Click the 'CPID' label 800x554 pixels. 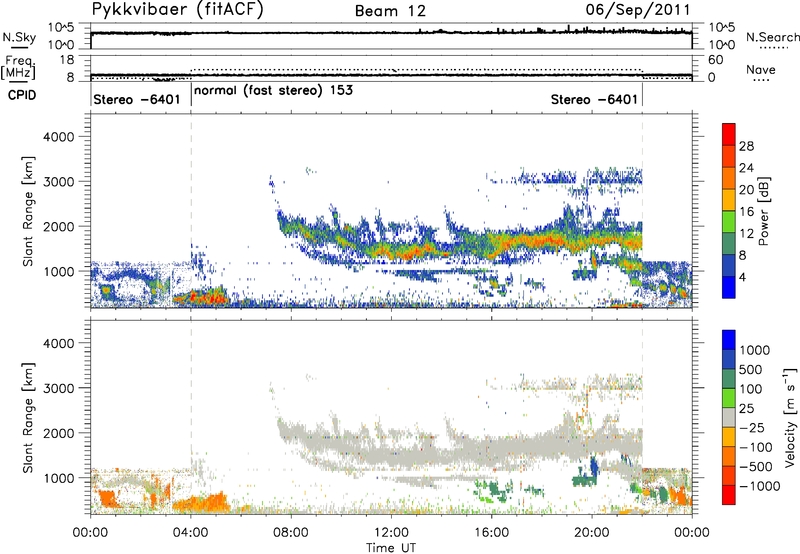click(22, 95)
